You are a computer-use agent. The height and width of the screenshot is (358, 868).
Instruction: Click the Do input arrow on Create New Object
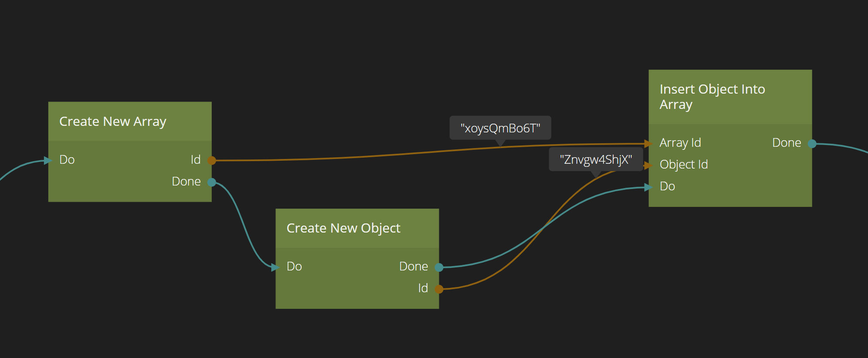coord(275,267)
